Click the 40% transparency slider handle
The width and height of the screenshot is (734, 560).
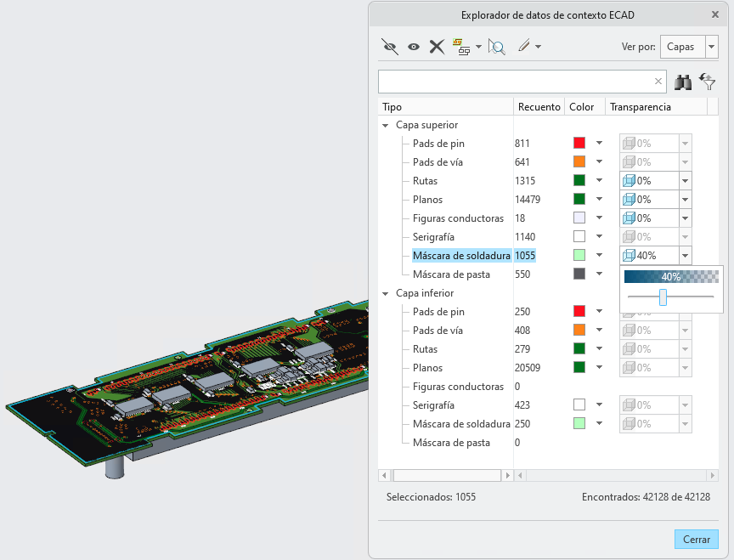(x=663, y=297)
